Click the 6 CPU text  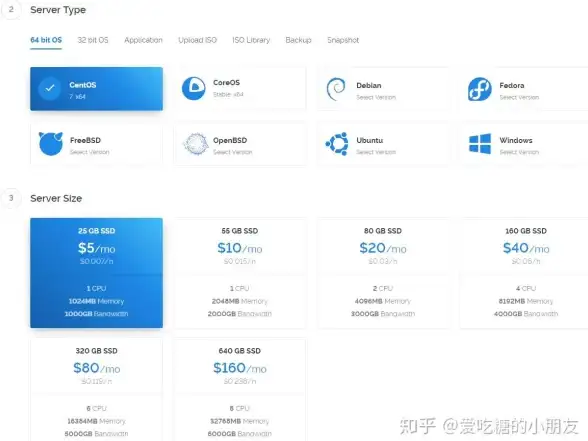click(x=96, y=408)
